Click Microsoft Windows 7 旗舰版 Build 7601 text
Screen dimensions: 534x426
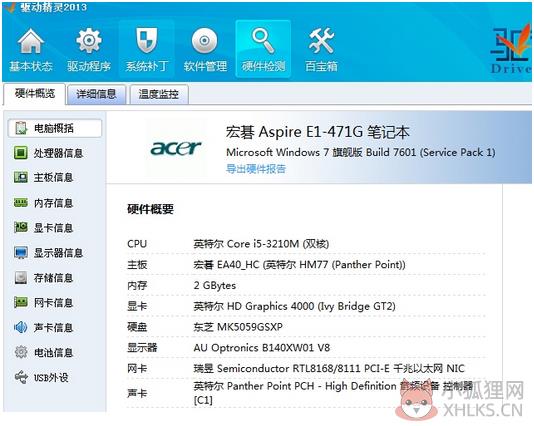tap(361, 152)
